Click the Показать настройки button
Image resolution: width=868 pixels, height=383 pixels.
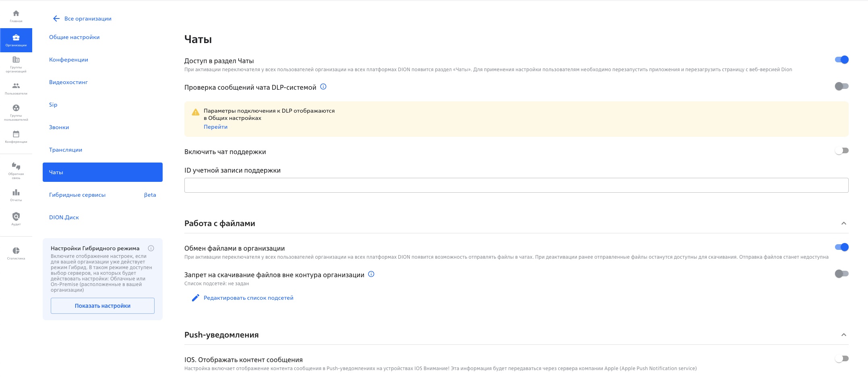tap(103, 306)
